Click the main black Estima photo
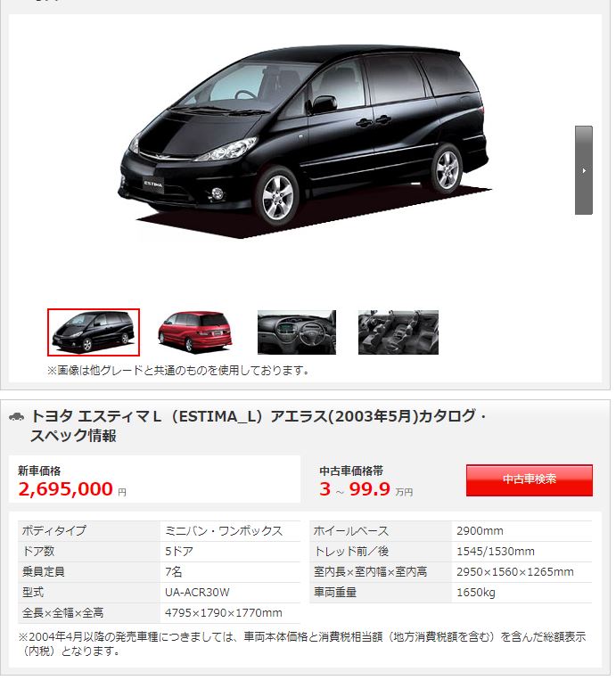 coord(304,142)
